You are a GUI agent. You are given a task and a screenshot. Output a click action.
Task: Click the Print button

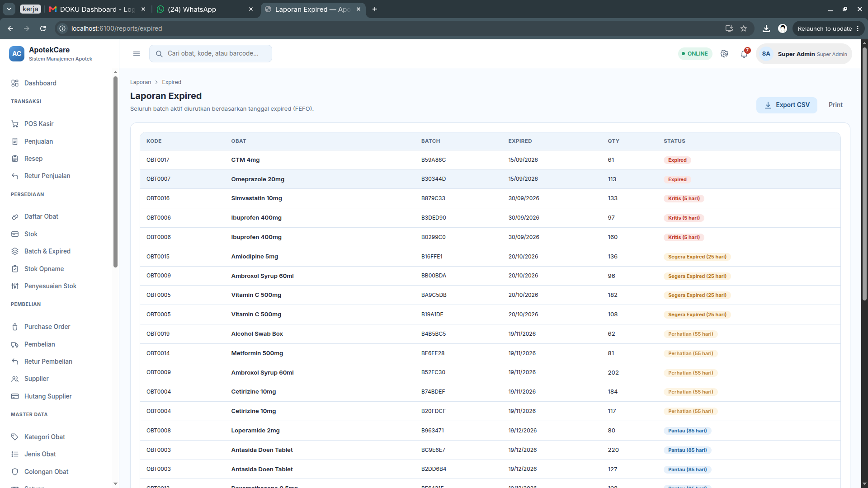coord(835,105)
